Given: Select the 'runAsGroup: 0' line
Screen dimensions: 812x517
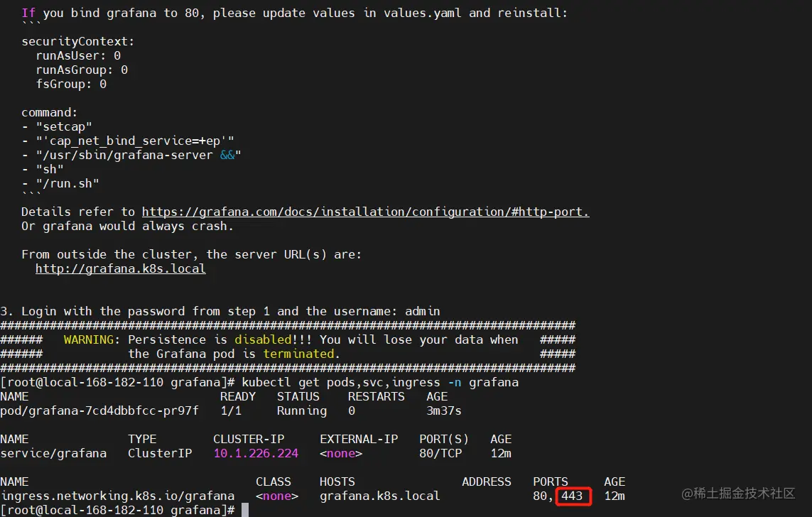Looking at the screenshot, I should (82, 70).
